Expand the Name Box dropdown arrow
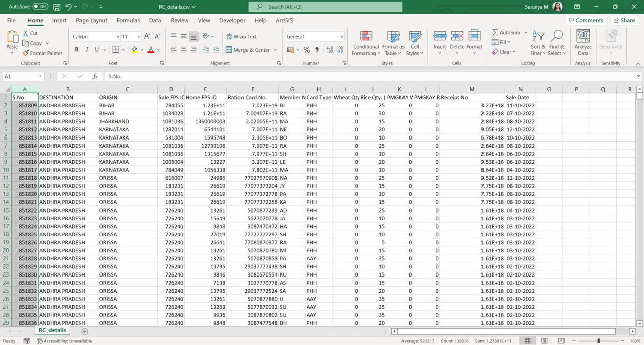The width and height of the screenshot is (644, 345). click(x=40, y=76)
